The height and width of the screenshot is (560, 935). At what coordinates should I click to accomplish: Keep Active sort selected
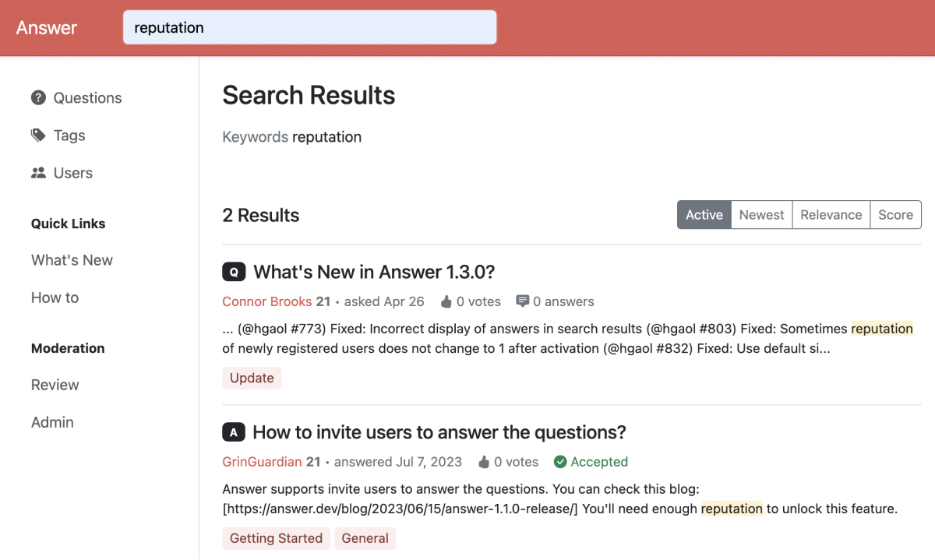pyautogui.click(x=704, y=214)
